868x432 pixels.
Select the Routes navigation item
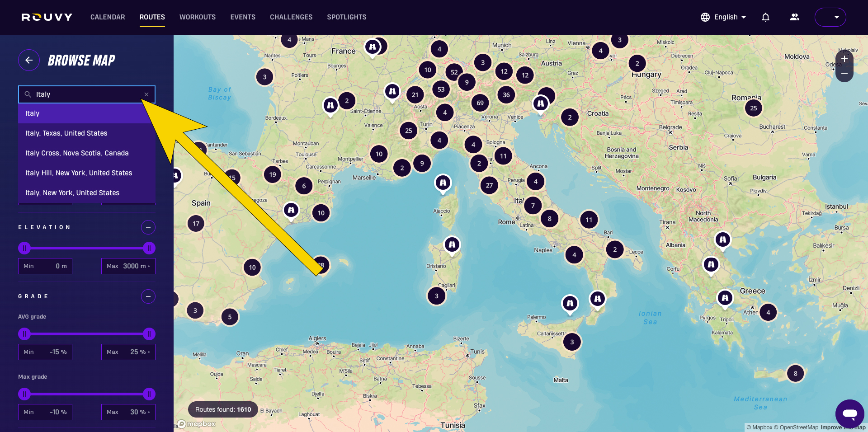point(152,17)
